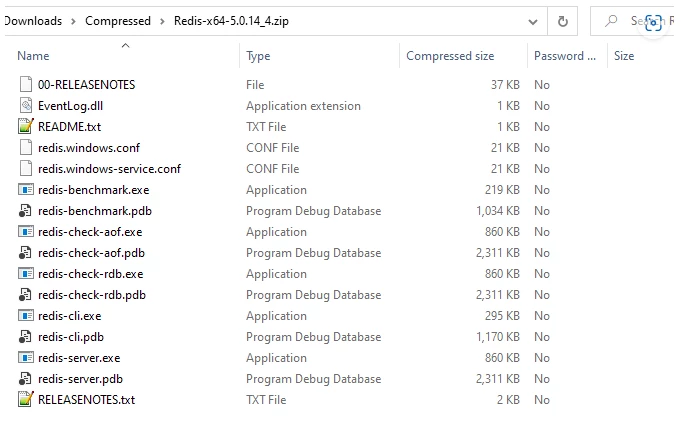Select the redis-benchmark.pdb database icon

click(x=25, y=211)
